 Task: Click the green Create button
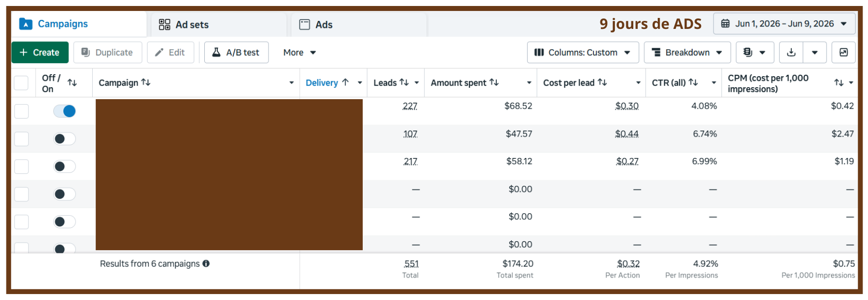[x=40, y=52]
